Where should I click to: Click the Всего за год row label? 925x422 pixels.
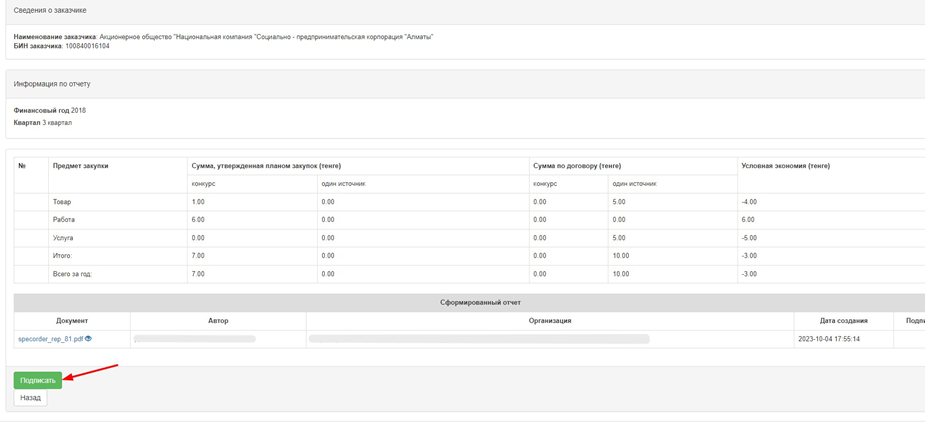72,274
